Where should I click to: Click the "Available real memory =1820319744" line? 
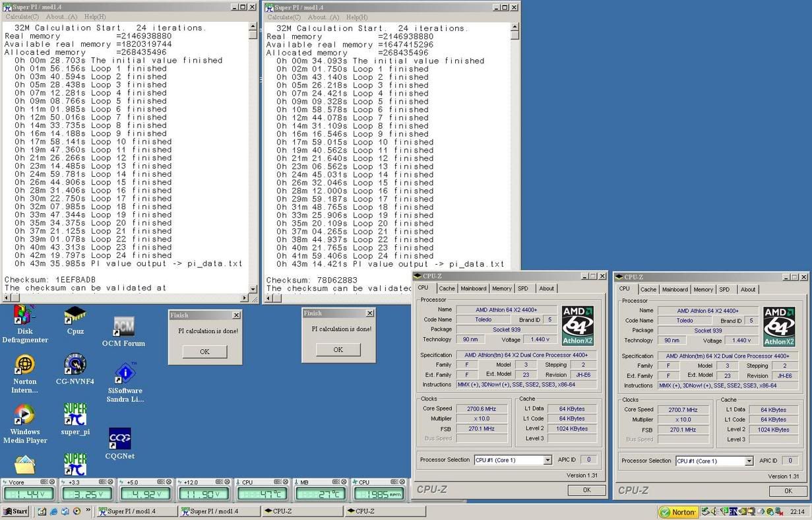[x=88, y=44]
